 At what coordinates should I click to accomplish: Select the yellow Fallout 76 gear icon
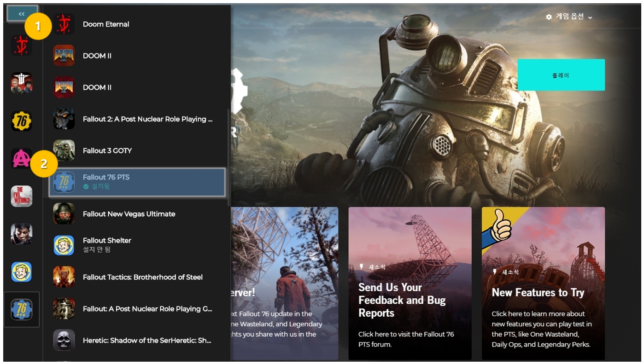click(x=22, y=121)
